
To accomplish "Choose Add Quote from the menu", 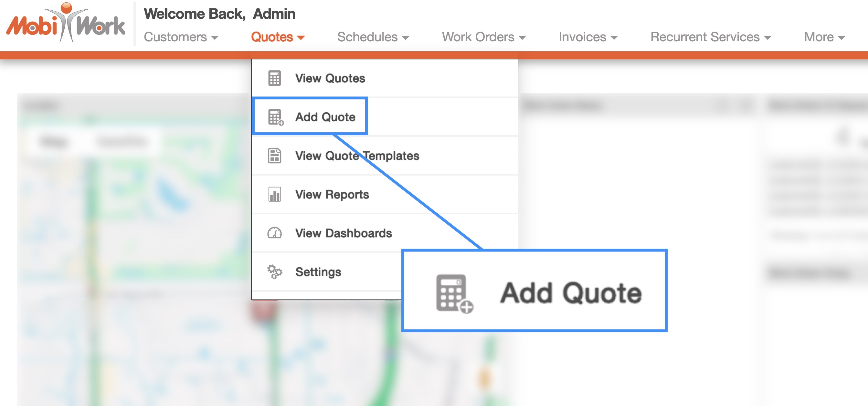I will pos(325,117).
